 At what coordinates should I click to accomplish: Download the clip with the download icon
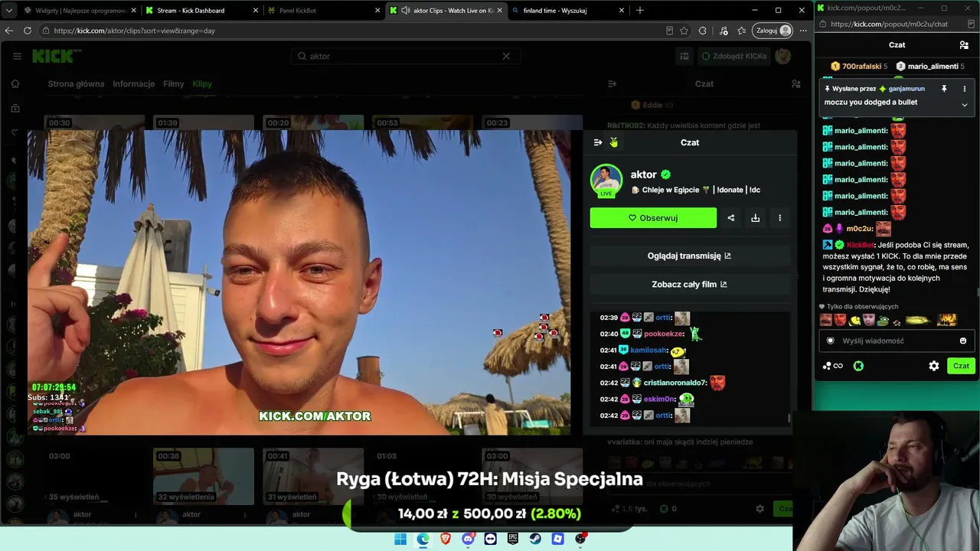(x=755, y=218)
